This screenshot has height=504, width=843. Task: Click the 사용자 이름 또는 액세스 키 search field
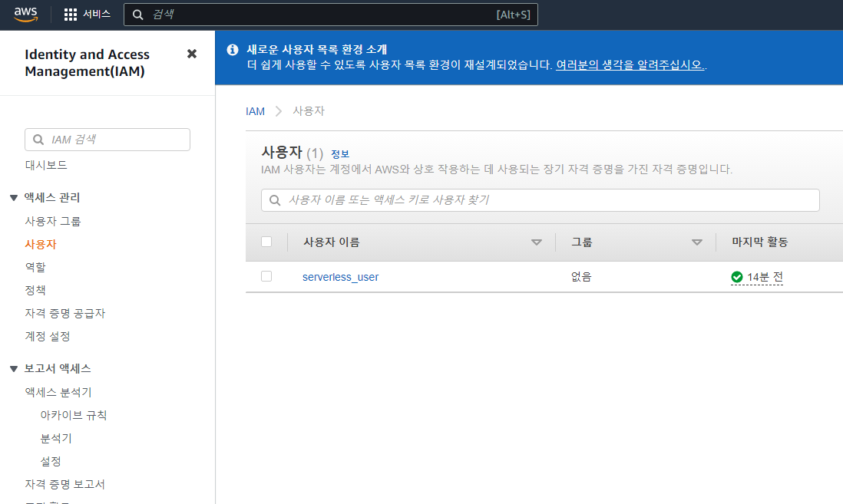541,200
